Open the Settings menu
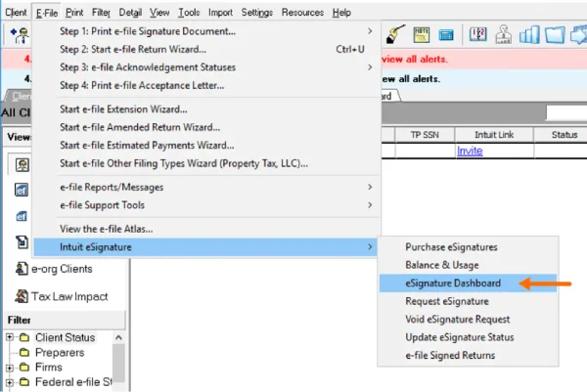This screenshot has width=587, height=392. click(256, 13)
